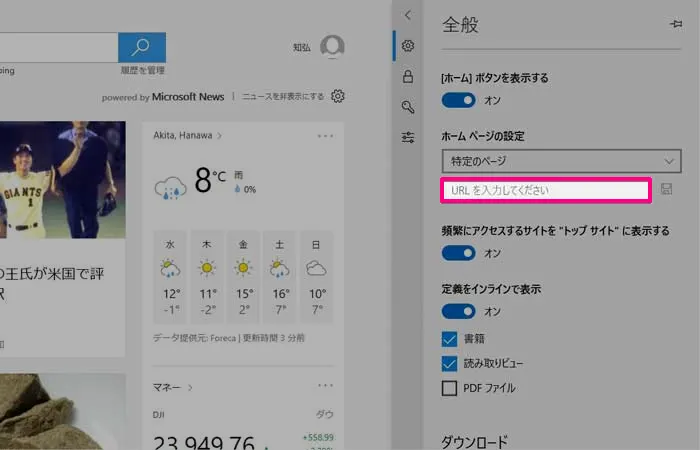Select Sunday 日 forecast tile
The height and width of the screenshot is (450, 700).
click(x=316, y=277)
